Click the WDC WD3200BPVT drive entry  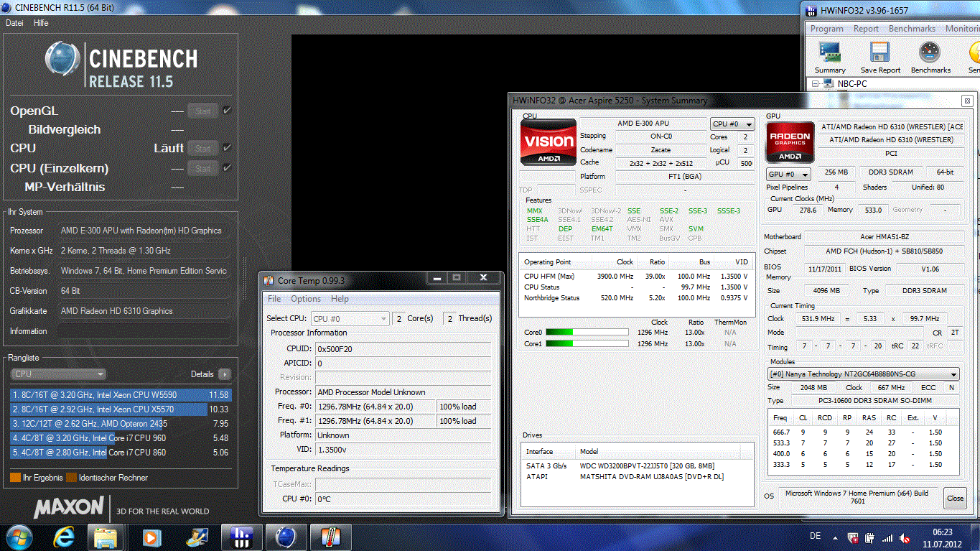coord(638,466)
